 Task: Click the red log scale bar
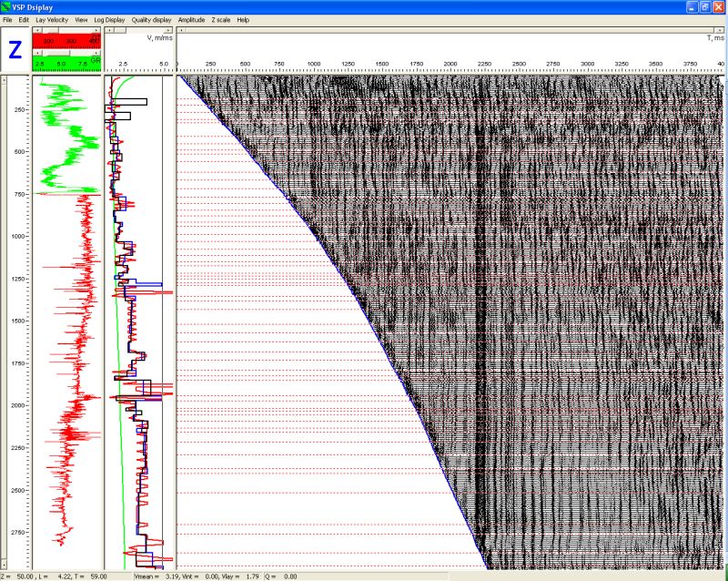tap(66, 41)
